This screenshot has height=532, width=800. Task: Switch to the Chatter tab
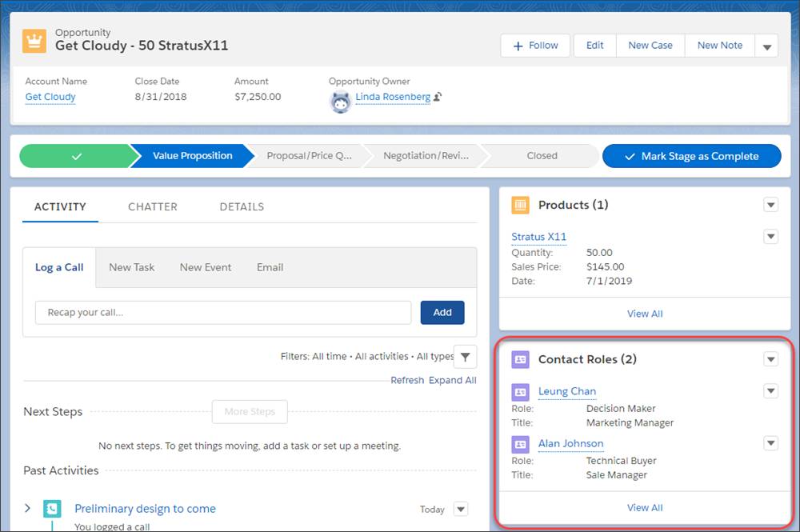153,206
